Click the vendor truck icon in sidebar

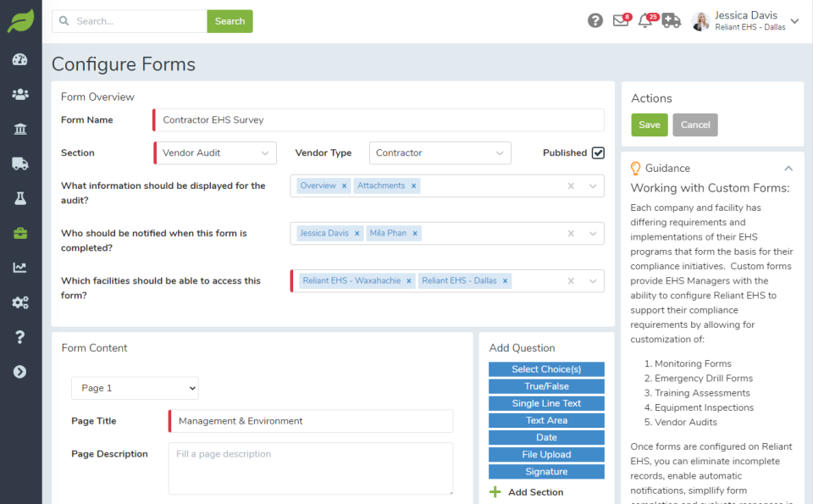point(19,163)
